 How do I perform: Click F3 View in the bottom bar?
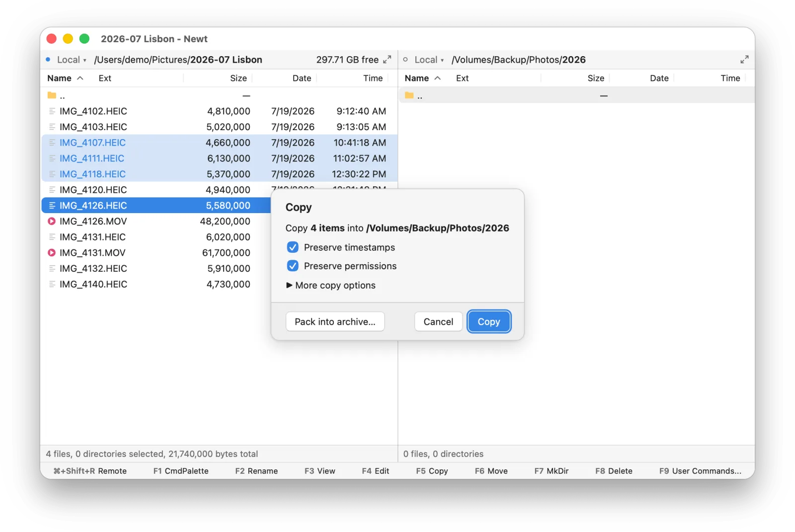coord(320,471)
